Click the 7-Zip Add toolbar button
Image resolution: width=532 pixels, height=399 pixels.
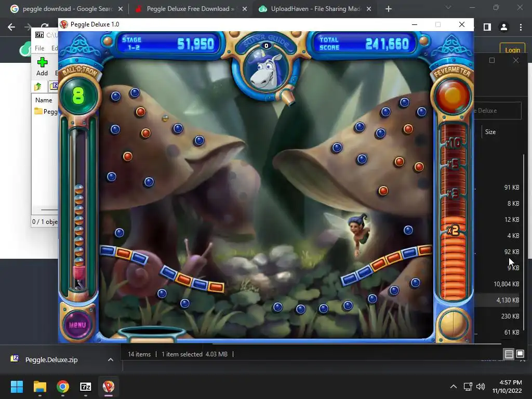tap(42, 66)
